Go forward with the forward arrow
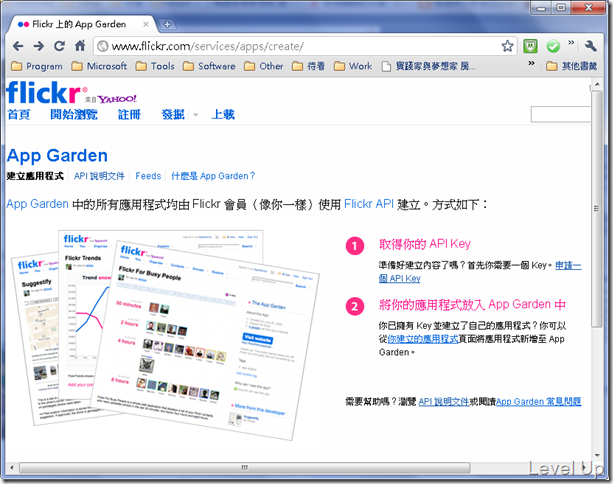The image size is (613, 484). (x=38, y=46)
